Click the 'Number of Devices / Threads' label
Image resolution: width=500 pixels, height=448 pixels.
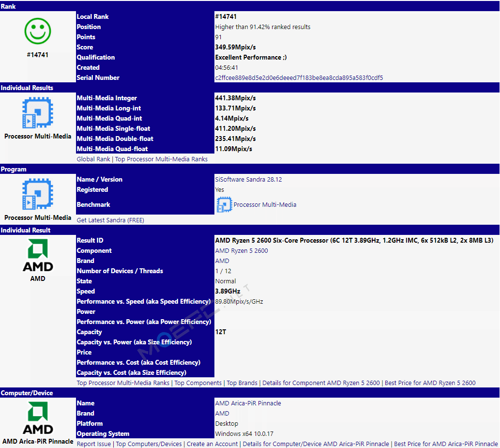coord(120,271)
